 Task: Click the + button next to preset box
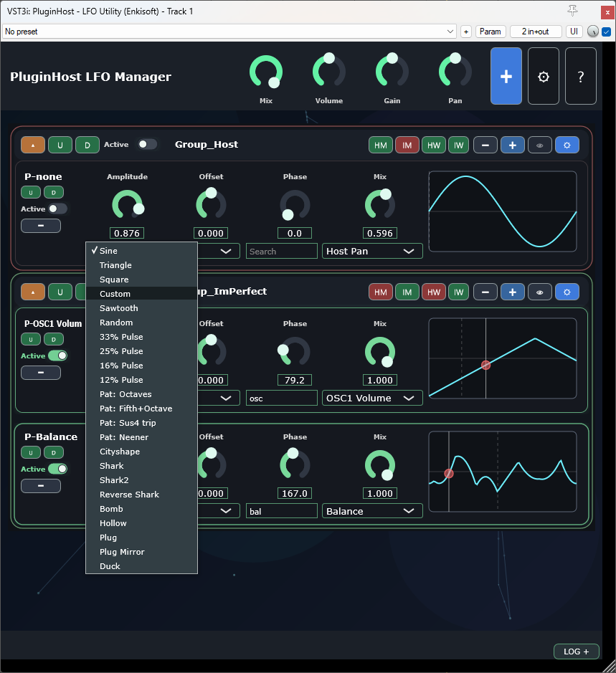point(466,32)
